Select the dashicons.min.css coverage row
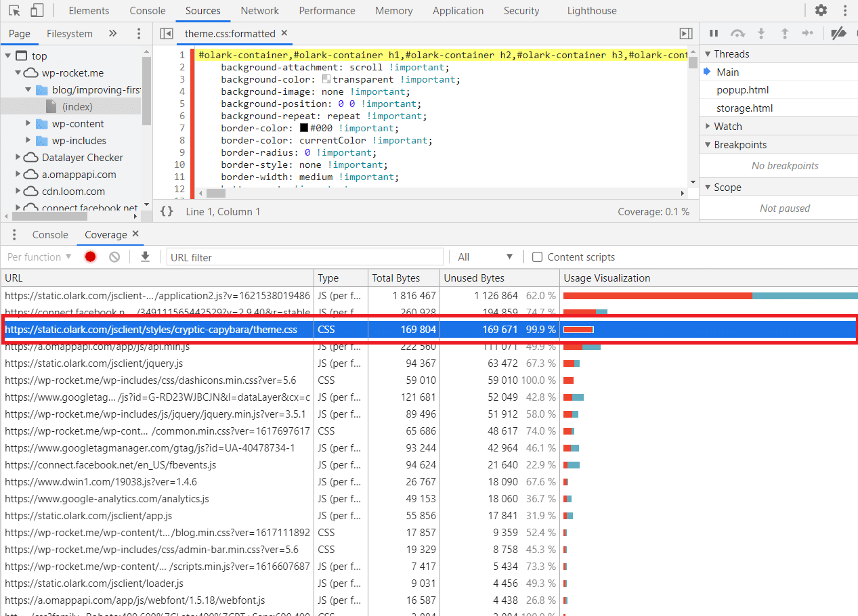858x616 pixels. click(429, 380)
